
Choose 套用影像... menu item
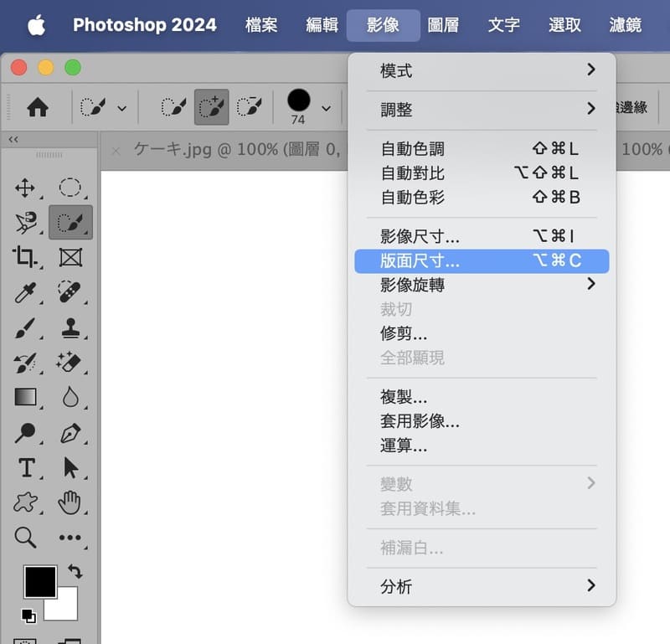(x=482, y=422)
